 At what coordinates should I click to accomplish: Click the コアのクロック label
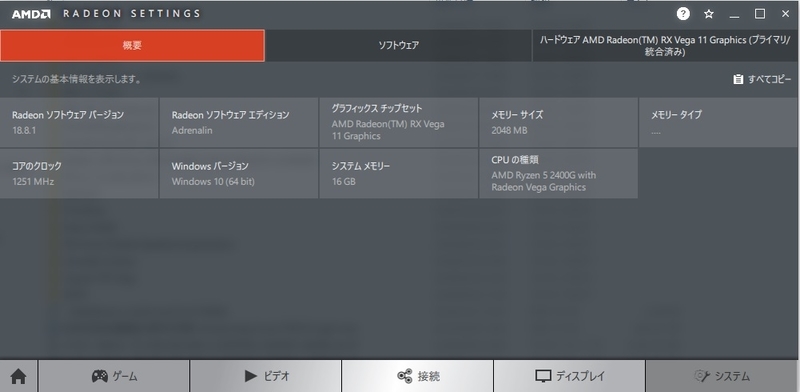[37, 166]
